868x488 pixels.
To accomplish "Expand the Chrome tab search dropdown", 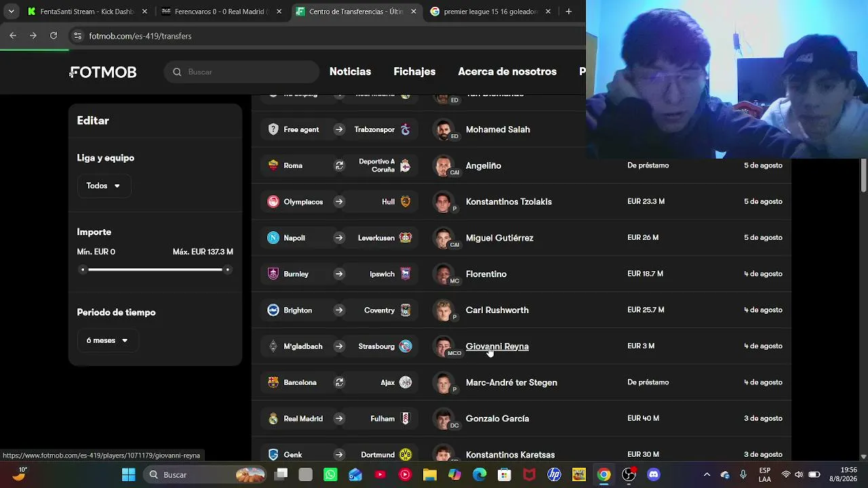I will tap(11, 12).
